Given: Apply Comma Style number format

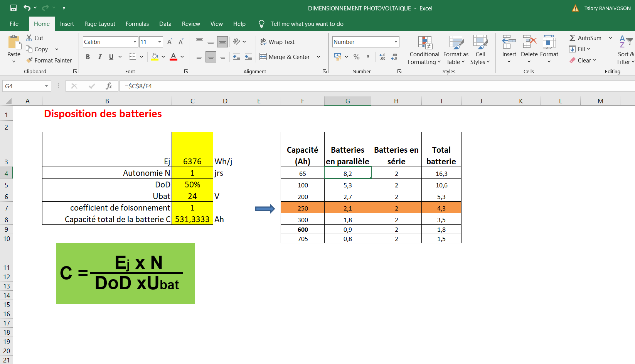Looking at the screenshot, I should click(x=368, y=57).
